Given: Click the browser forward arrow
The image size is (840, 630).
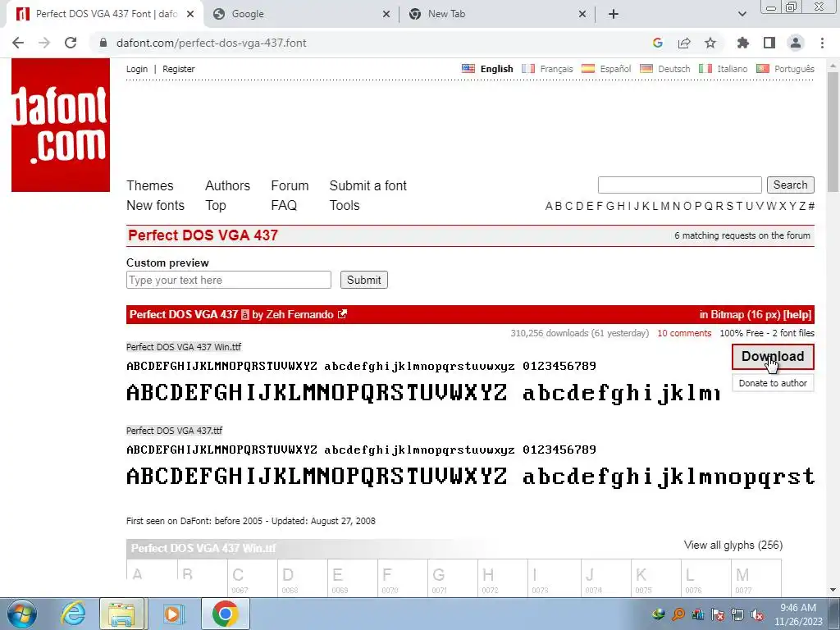Looking at the screenshot, I should tap(44, 43).
